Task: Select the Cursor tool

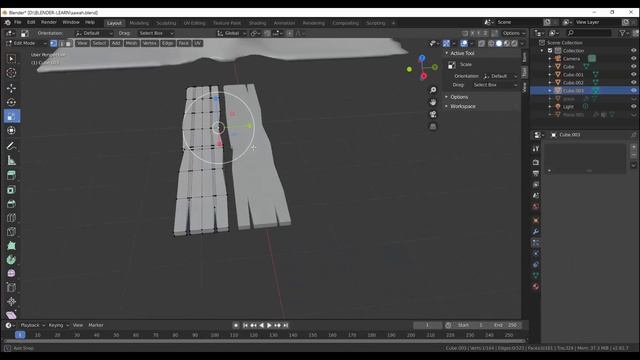Action: click(11, 73)
